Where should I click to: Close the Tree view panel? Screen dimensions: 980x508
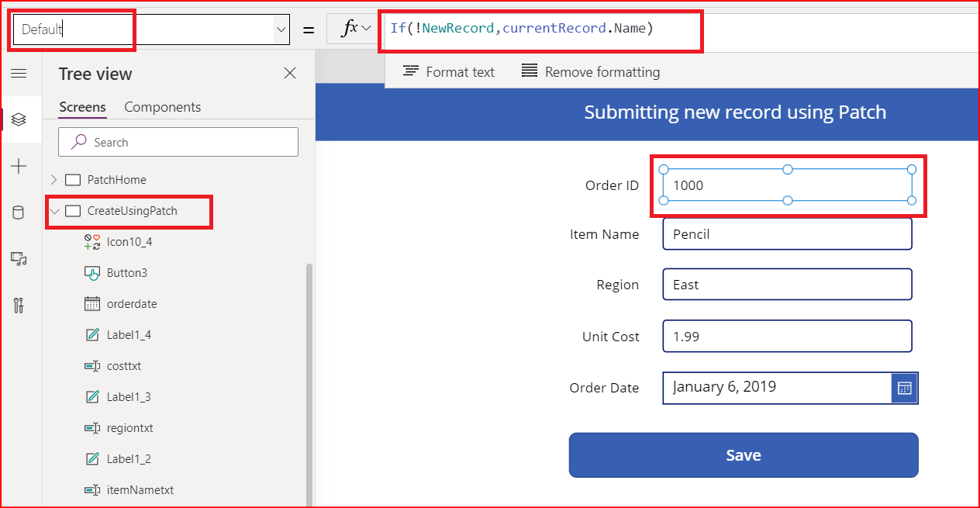pos(290,73)
